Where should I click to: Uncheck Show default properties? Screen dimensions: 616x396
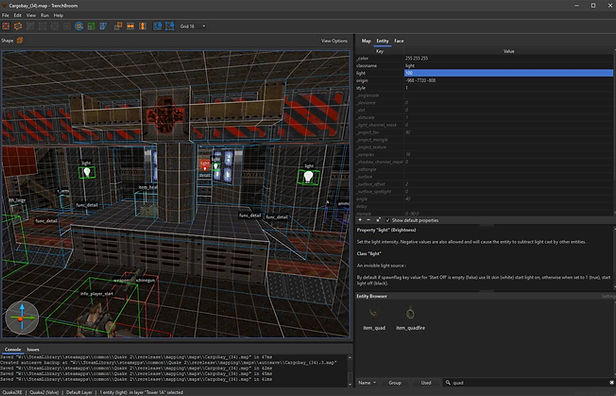coord(388,220)
